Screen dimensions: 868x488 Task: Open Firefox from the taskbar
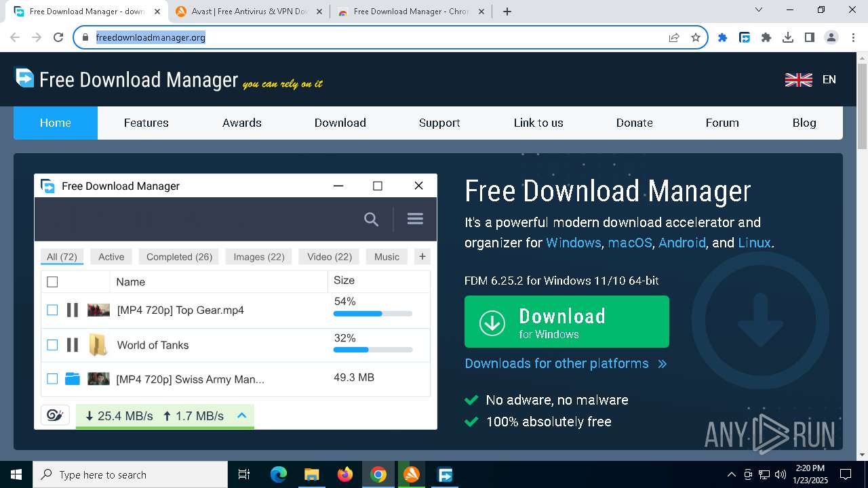click(344, 474)
